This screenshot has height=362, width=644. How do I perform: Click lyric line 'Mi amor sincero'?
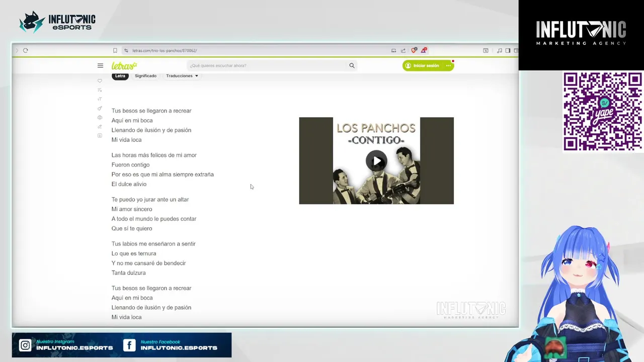coord(132,209)
